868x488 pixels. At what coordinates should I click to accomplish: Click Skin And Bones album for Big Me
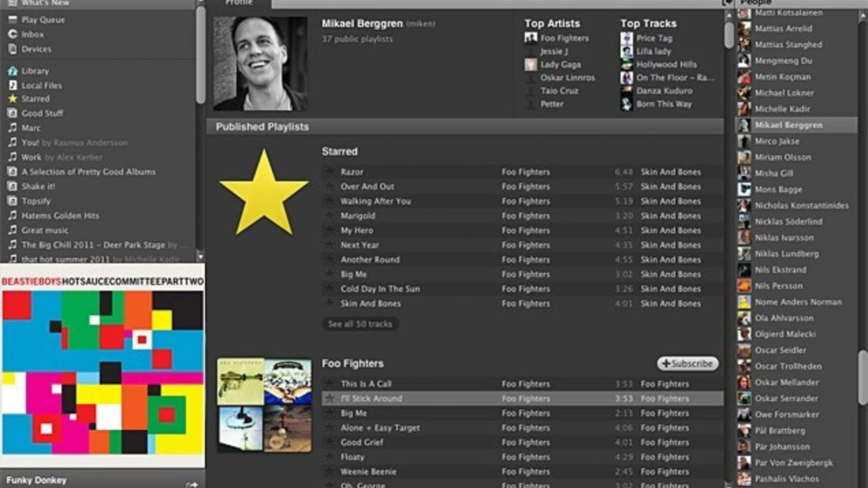[670, 274]
